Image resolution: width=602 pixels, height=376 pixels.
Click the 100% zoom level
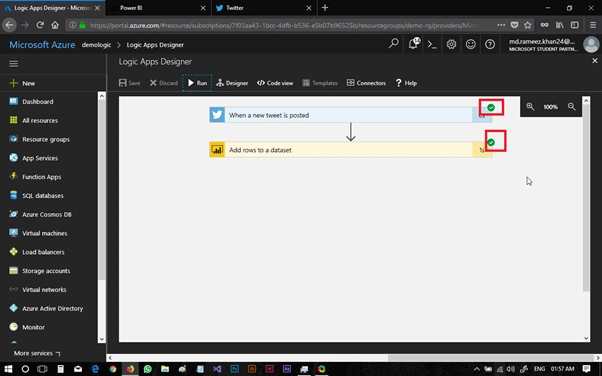click(x=551, y=107)
